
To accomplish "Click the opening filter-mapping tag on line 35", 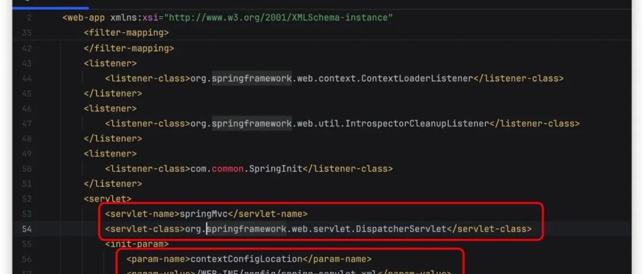I will tap(126, 33).
